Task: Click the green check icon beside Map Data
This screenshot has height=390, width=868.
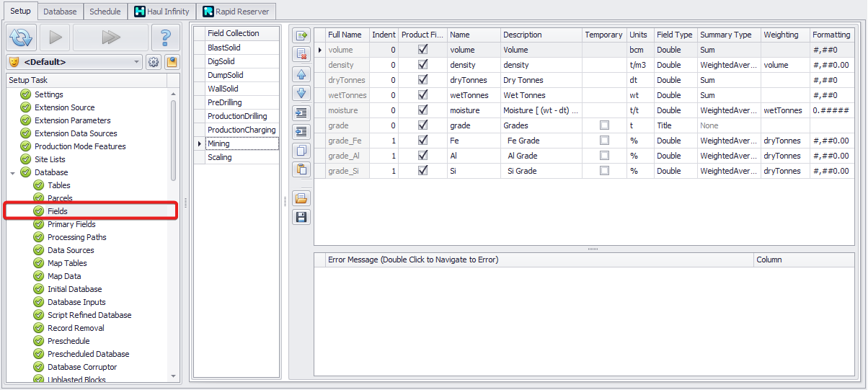Action: click(39, 276)
